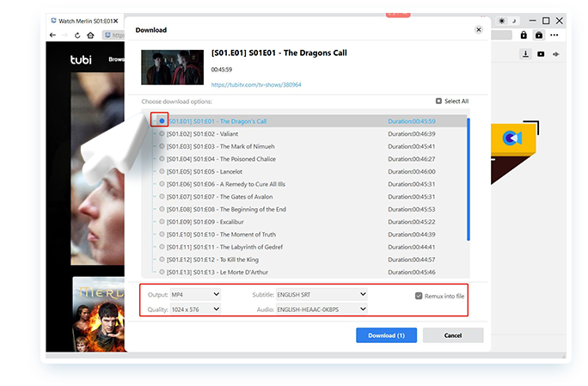588x386 pixels.
Task: Check the Select All checkbox
Action: pyautogui.click(x=438, y=101)
